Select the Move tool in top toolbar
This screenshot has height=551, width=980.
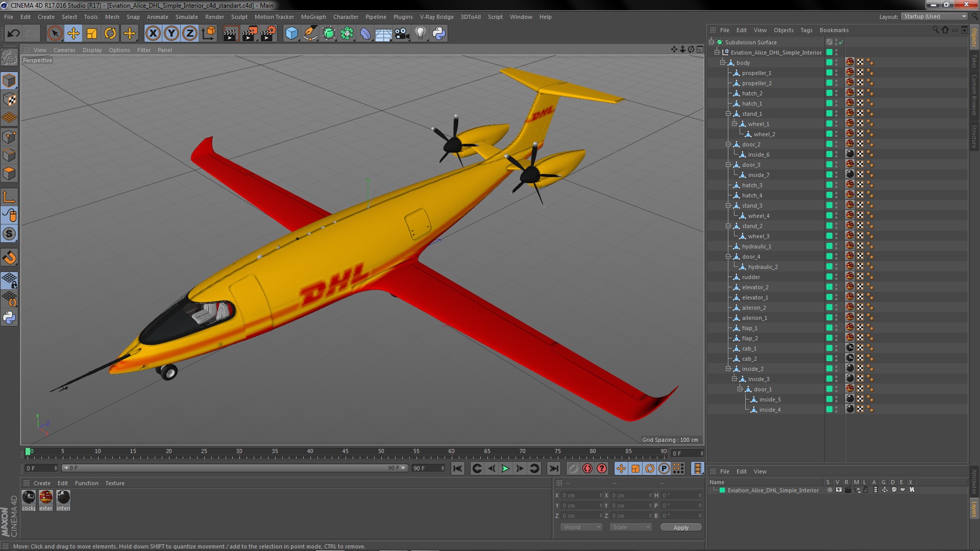coord(73,34)
